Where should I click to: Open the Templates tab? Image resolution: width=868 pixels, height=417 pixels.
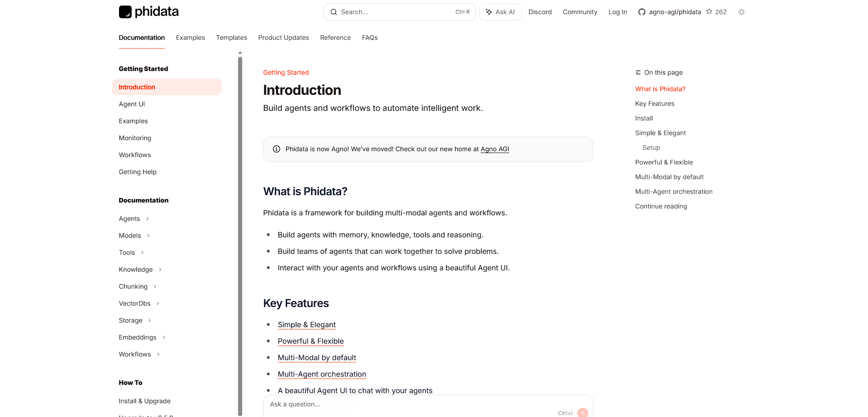232,38
